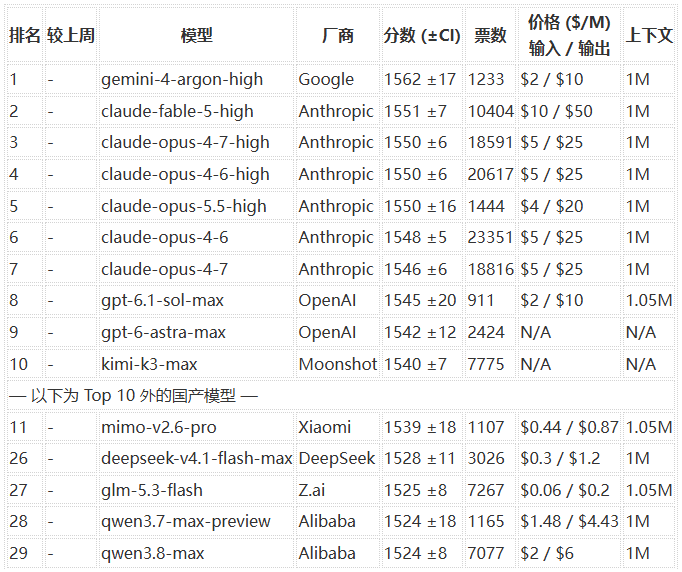Click the 上下文 column header
Image resolution: width=682 pixels, height=572 pixels.
pyautogui.click(x=649, y=35)
